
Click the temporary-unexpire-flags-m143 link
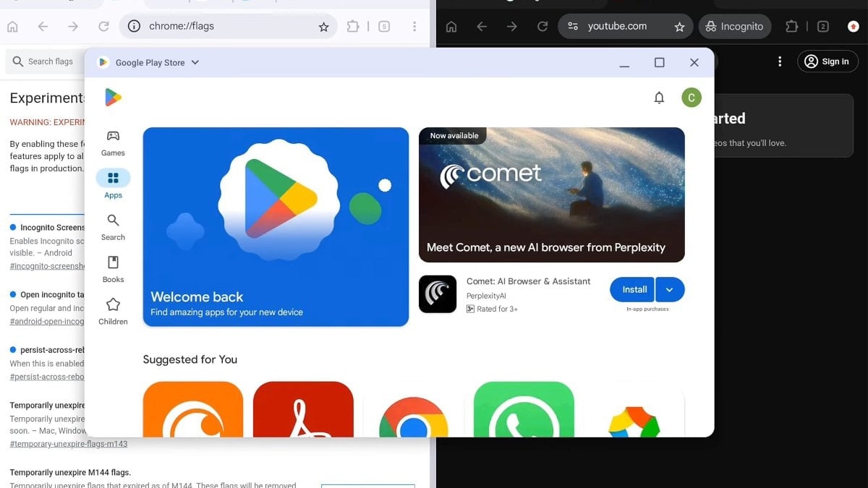tap(67, 443)
